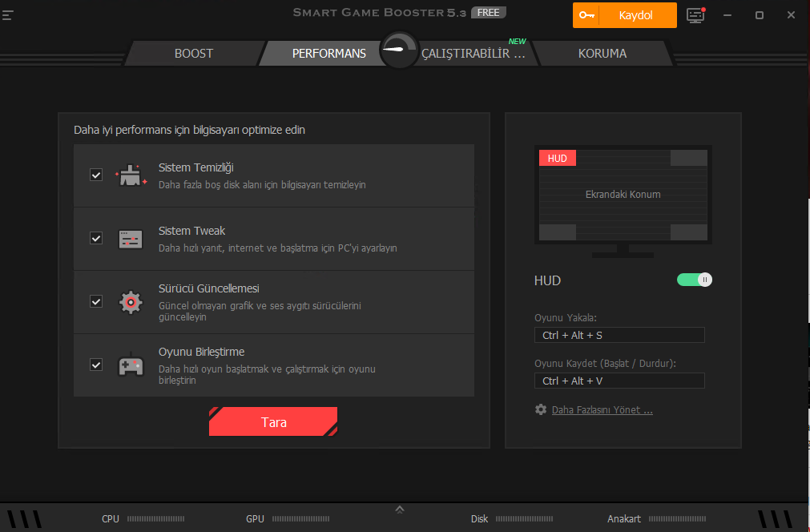
Task: Turn off the HUD toggle switch
Action: [694, 280]
